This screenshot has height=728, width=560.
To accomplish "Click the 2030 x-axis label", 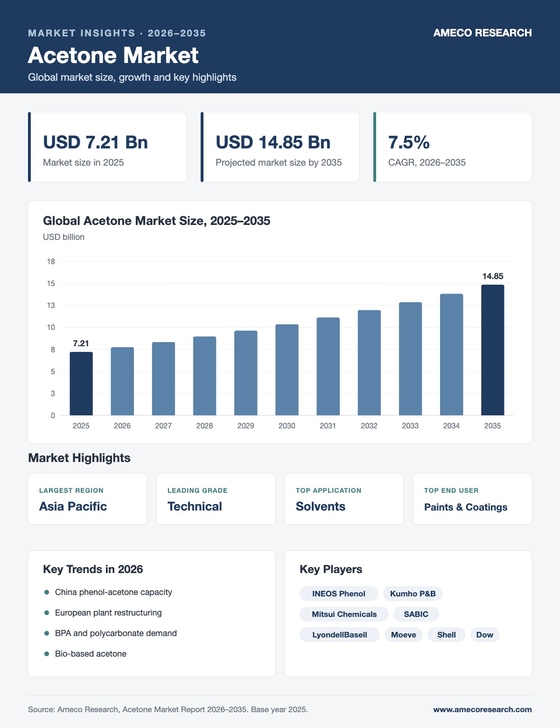I will click(287, 426).
